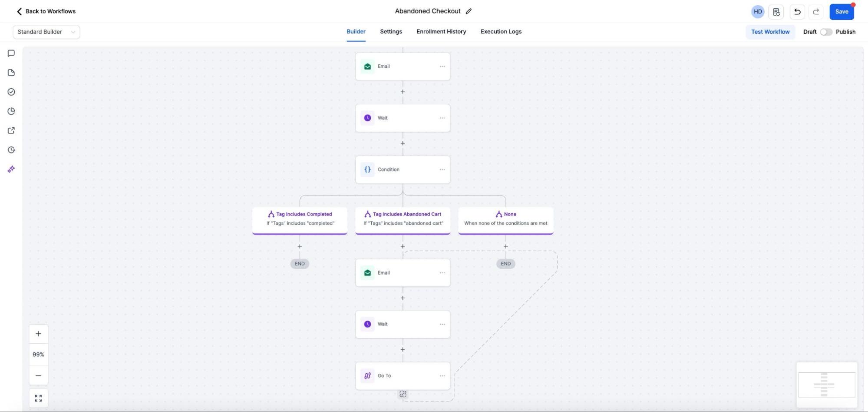Zoom out with the minus icon
This screenshot has width=868, height=412.
[38, 375]
